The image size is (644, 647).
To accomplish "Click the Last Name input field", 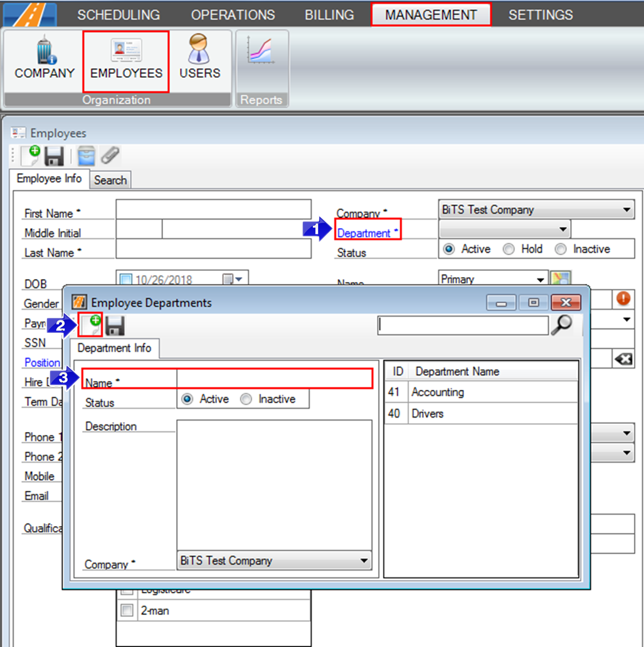I will 213,249.
